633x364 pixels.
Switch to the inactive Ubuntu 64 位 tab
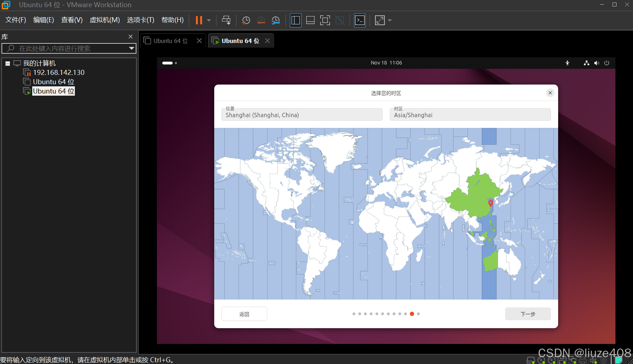point(171,41)
